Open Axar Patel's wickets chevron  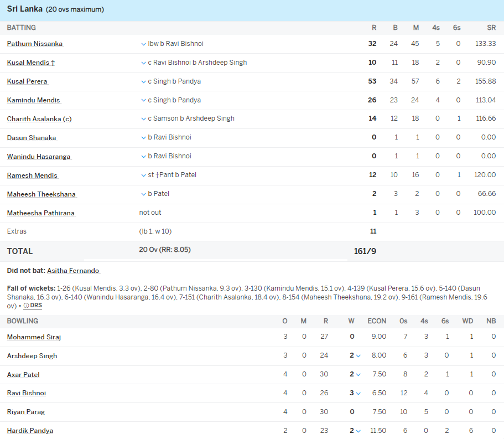click(x=358, y=375)
